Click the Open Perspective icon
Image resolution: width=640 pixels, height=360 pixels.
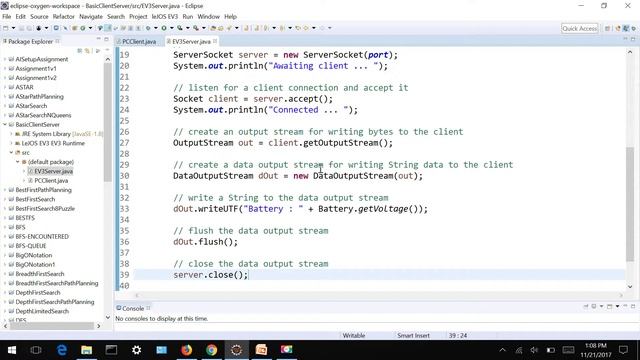point(607,28)
